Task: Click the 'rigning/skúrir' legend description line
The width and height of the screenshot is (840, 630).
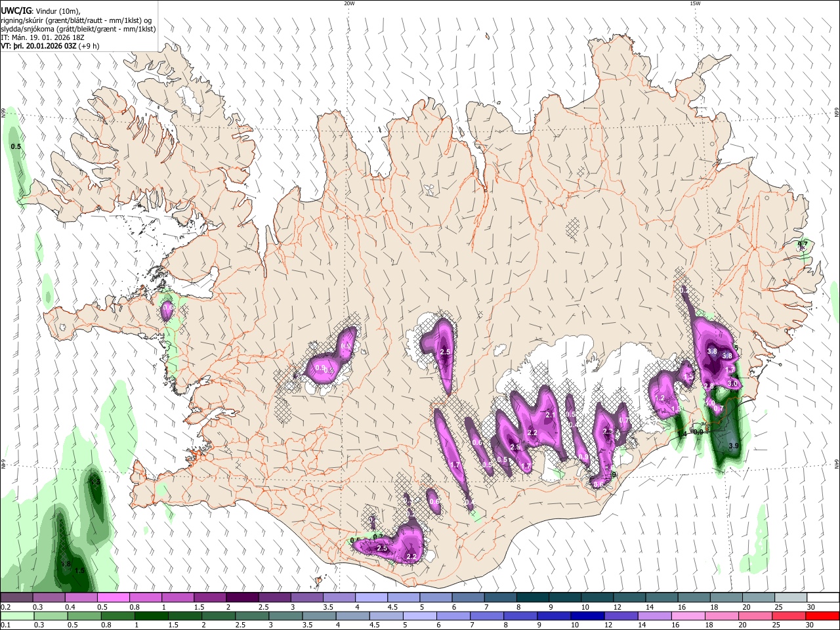Action: [x=76, y=20]
